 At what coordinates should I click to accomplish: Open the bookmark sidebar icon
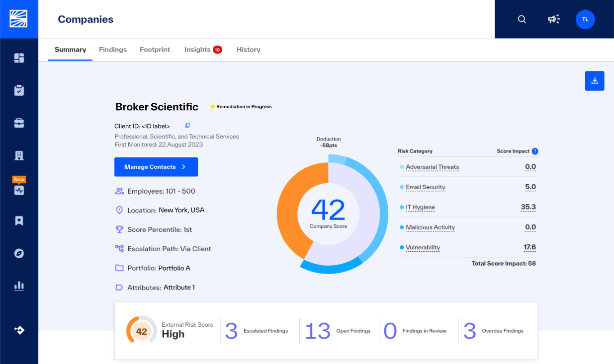coord(19,221)
